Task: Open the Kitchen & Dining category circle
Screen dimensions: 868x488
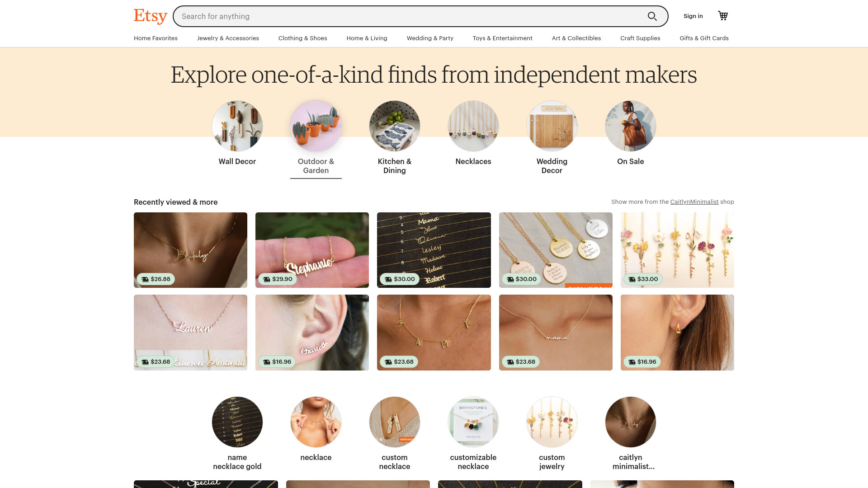Action: click(x=395, y=126)
